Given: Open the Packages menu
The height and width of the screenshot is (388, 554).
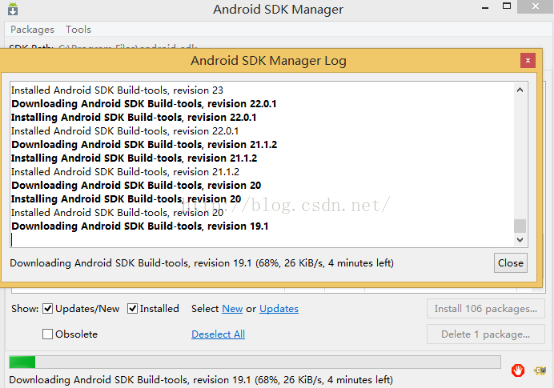Looking at the screenshot, I should 32,29.
